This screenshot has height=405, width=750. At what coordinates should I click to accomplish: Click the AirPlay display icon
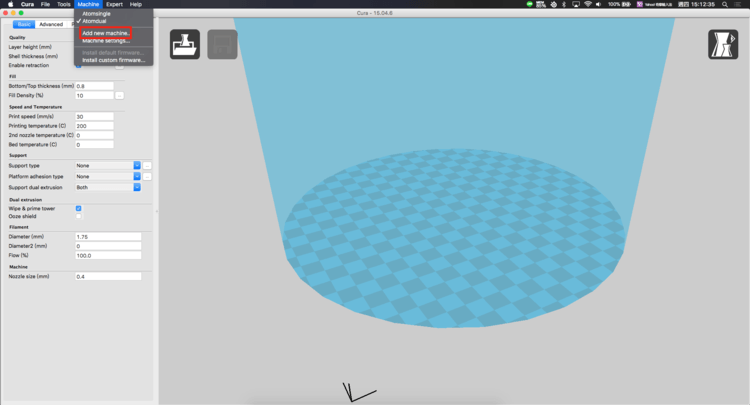pos(576,4)
